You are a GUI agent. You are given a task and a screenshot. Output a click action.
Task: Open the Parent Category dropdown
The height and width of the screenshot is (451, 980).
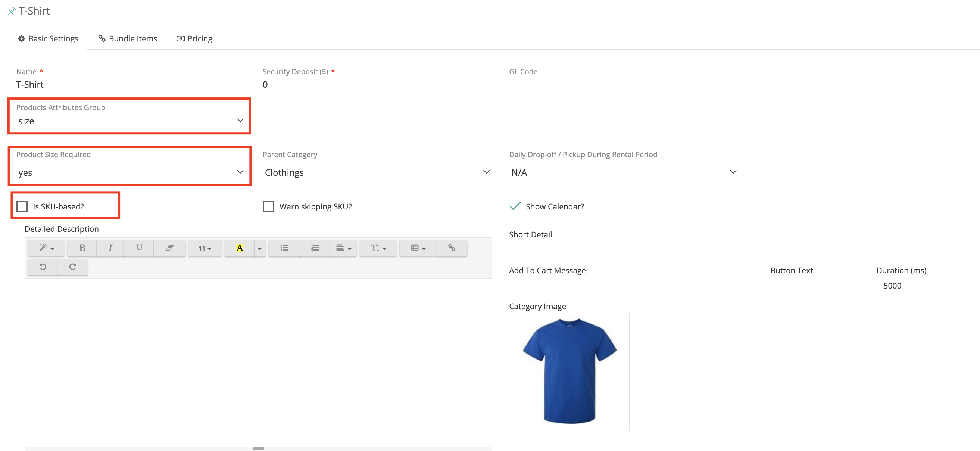(377, 172)
